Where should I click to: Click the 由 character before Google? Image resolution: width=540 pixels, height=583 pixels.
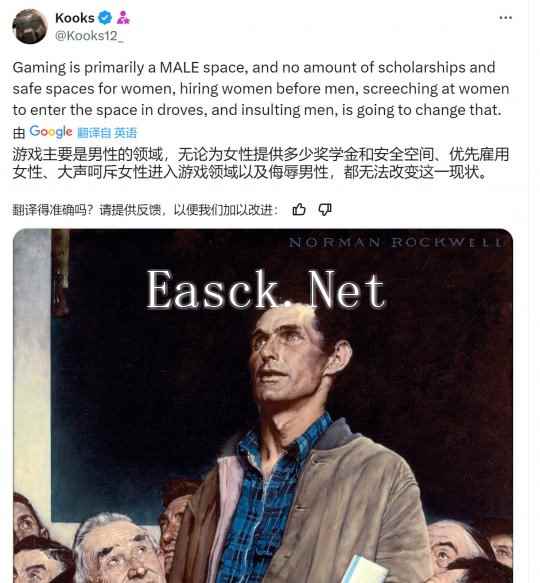(19, 133)
